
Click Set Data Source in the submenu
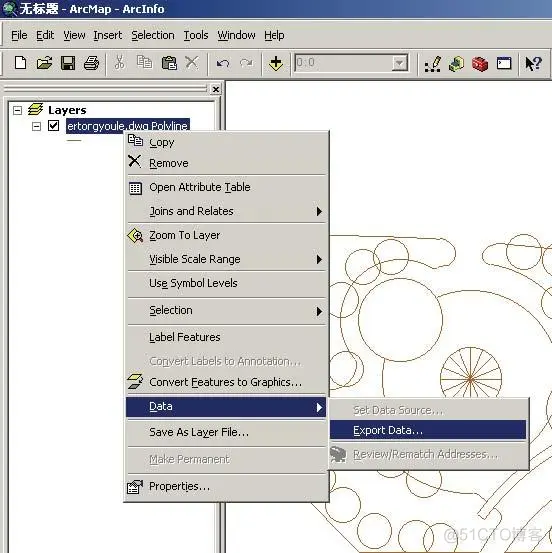(428, 410)
